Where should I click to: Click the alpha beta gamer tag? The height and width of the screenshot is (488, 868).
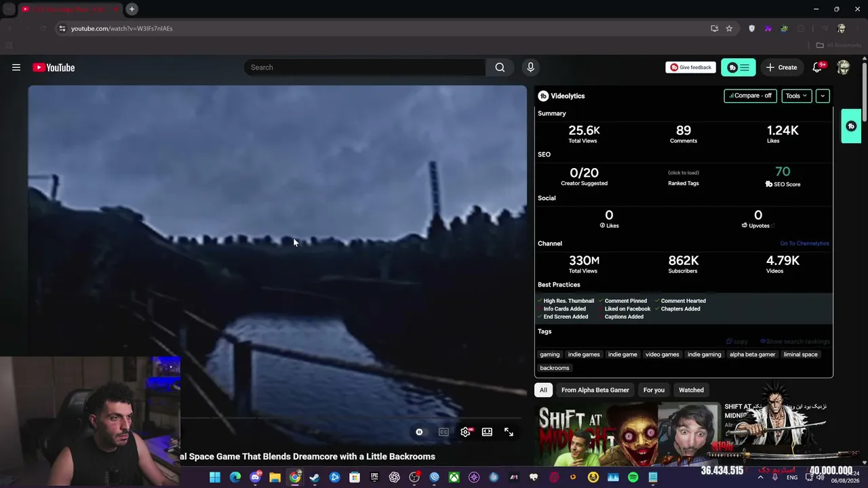(x=752, y=354)
